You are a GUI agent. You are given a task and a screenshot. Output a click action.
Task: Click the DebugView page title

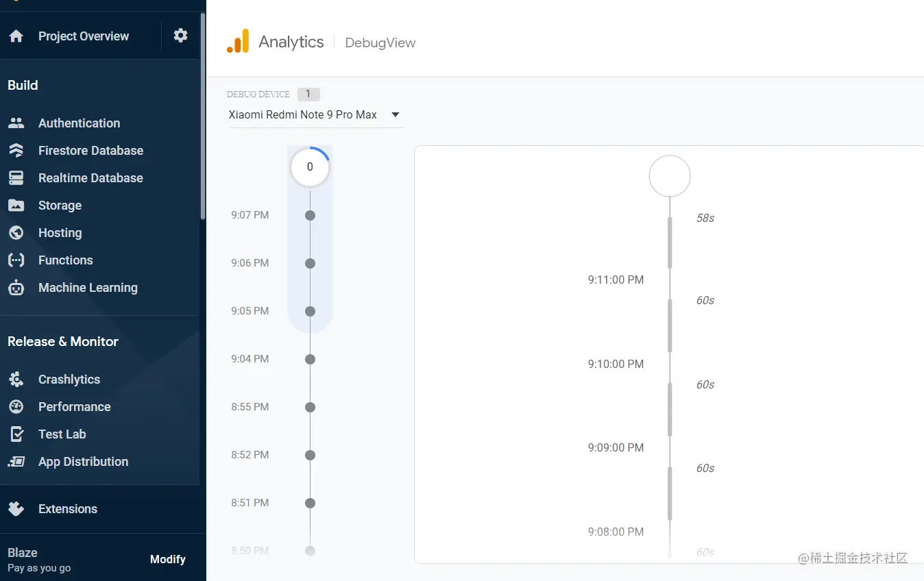pyautogui.click(x=380, y=42)
